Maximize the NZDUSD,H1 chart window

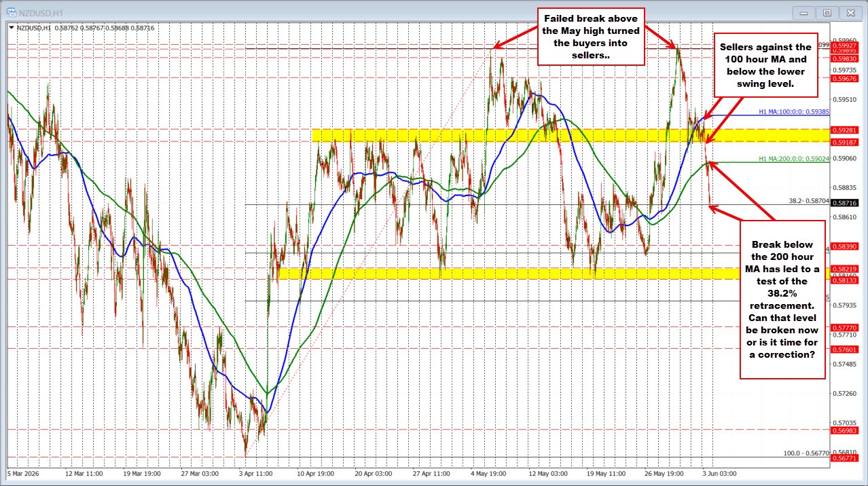coord(827,12)
